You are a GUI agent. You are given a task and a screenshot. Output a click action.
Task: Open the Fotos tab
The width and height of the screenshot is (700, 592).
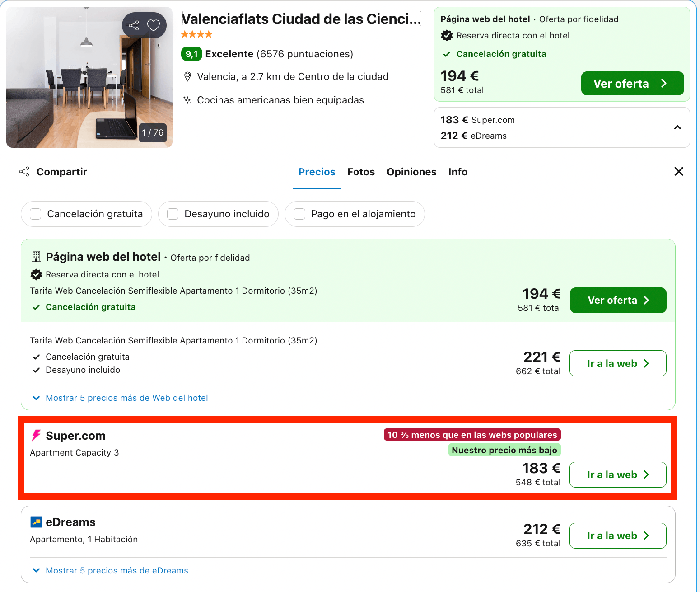click(361, 172)
